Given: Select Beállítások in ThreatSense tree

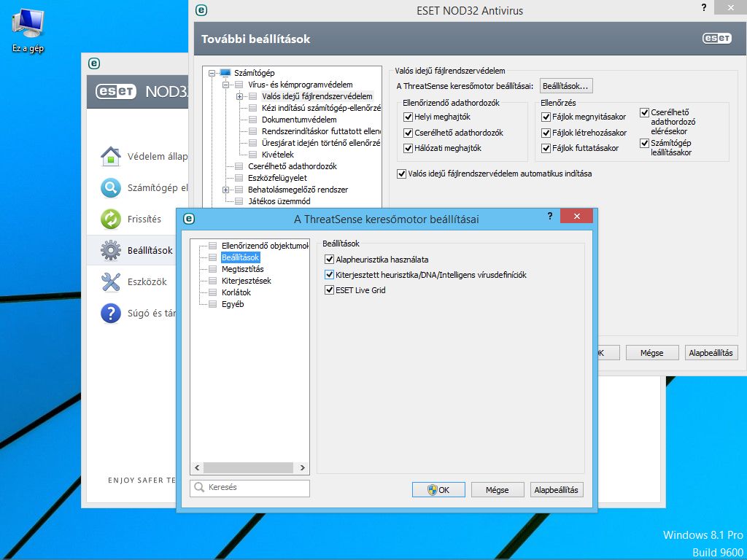Looking at the screenshot, I should [x=240, y=257].
